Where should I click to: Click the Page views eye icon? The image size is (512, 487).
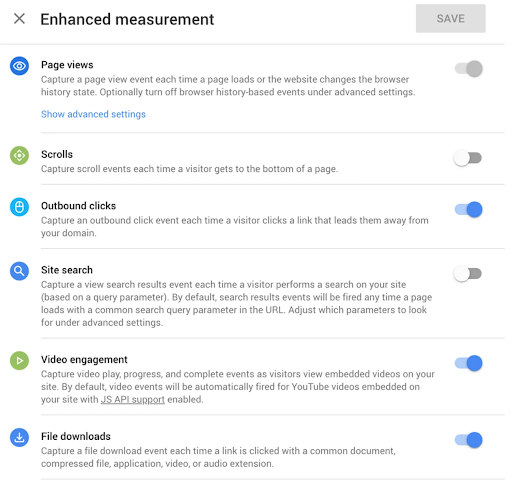[19, 66]
